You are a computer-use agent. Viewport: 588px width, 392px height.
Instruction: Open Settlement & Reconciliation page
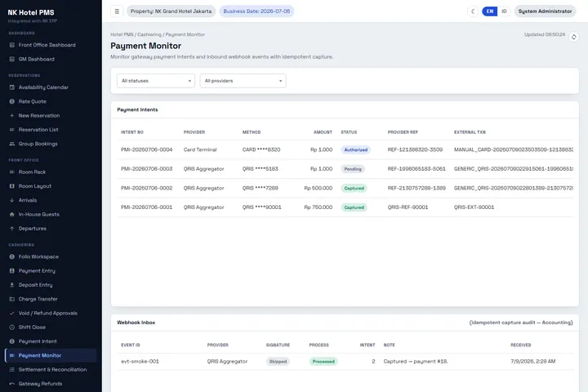coord(51,370)
